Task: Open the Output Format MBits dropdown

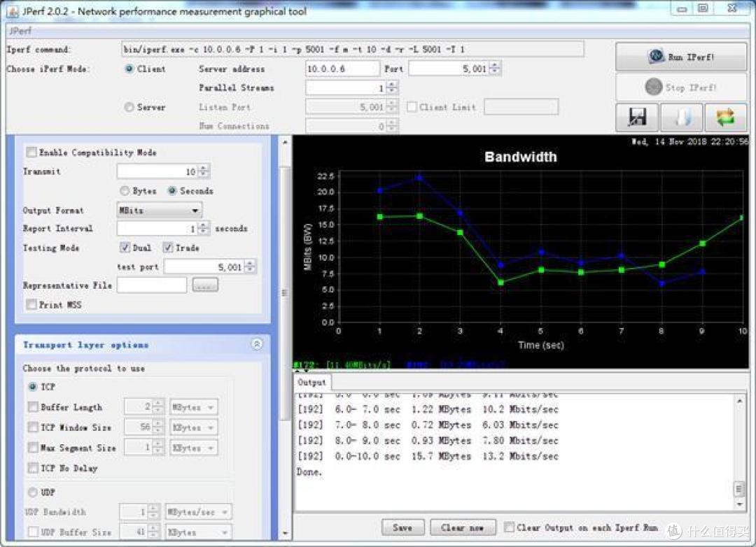Action: pyautogui.click(x=159, y=211)
